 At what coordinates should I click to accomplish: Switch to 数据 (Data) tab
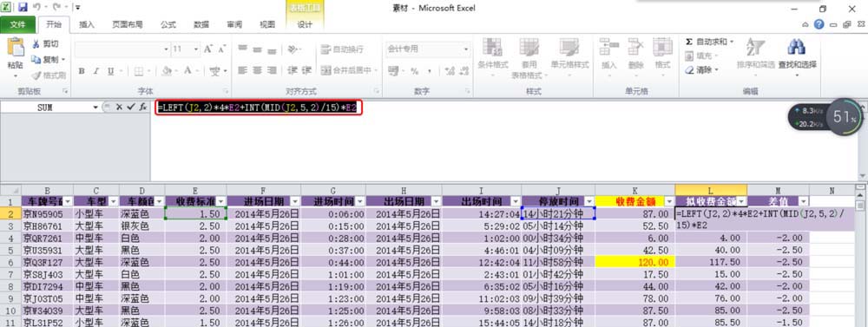[x=201, y=24]
